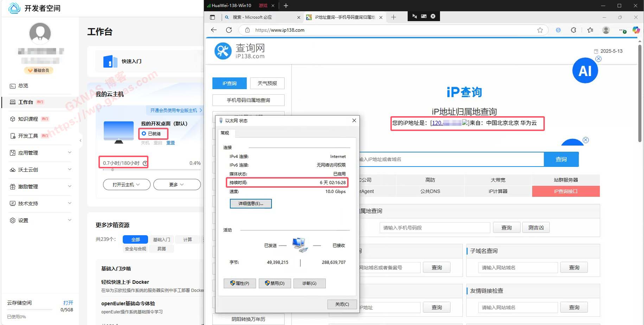Screen dimensions: 644x325
Task: Click the phone number segment input field
Action: coord(434,228)
